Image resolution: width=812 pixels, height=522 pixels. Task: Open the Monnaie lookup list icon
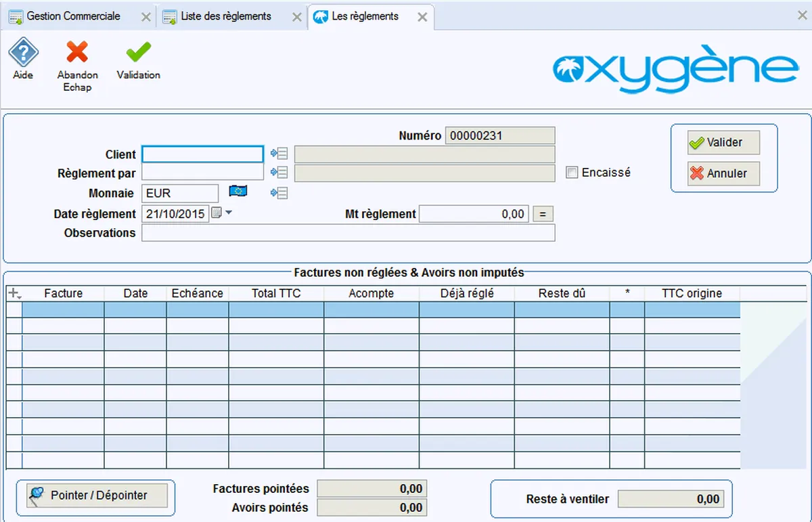[279, 193]
